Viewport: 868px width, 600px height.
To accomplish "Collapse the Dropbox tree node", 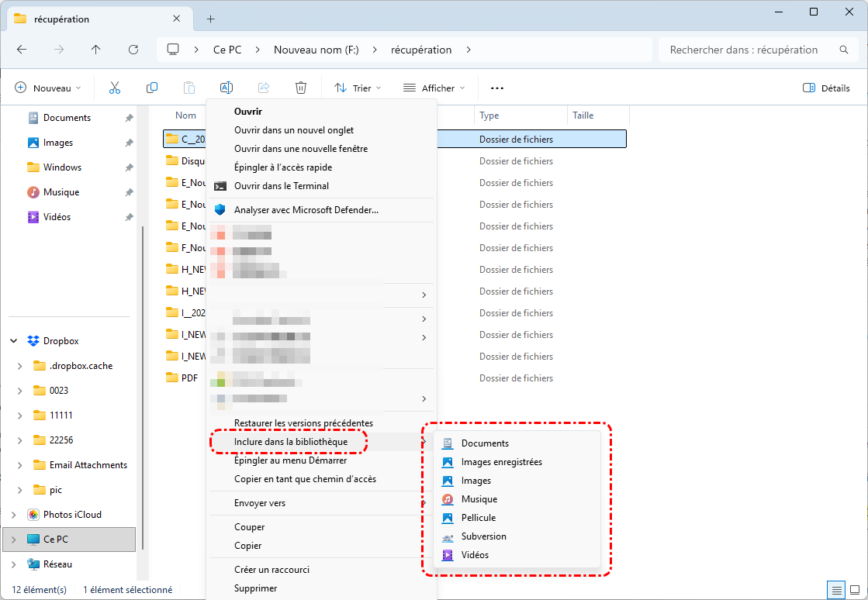I will tap(14, 341).
